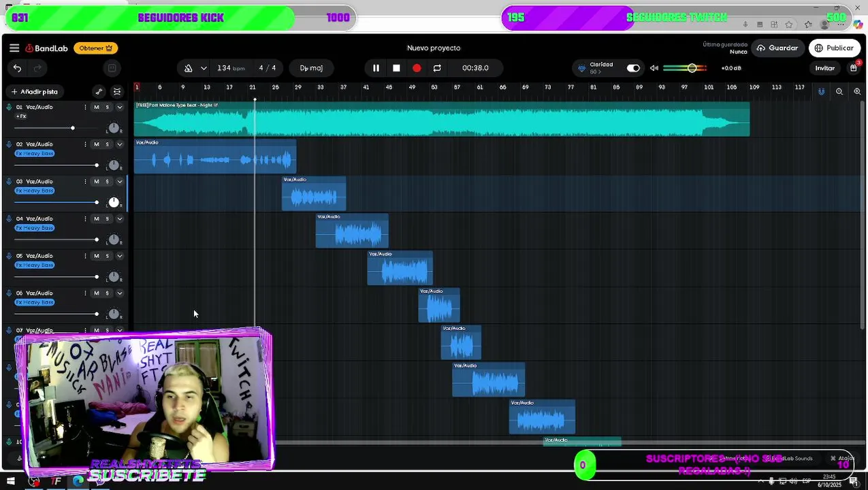The width and height of the screenshot is (868, 490).
Task: Toggle the metronome icon
Action: point(188,68)
